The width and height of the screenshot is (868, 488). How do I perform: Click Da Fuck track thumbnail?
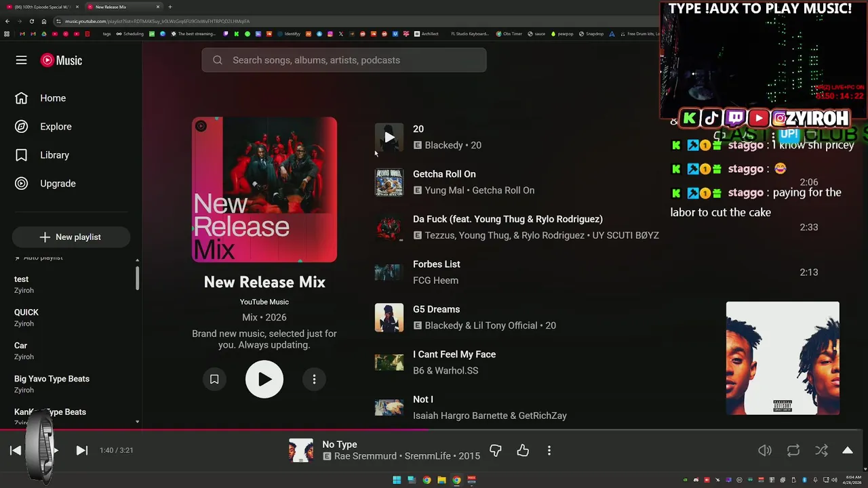[x=389, y=227]
